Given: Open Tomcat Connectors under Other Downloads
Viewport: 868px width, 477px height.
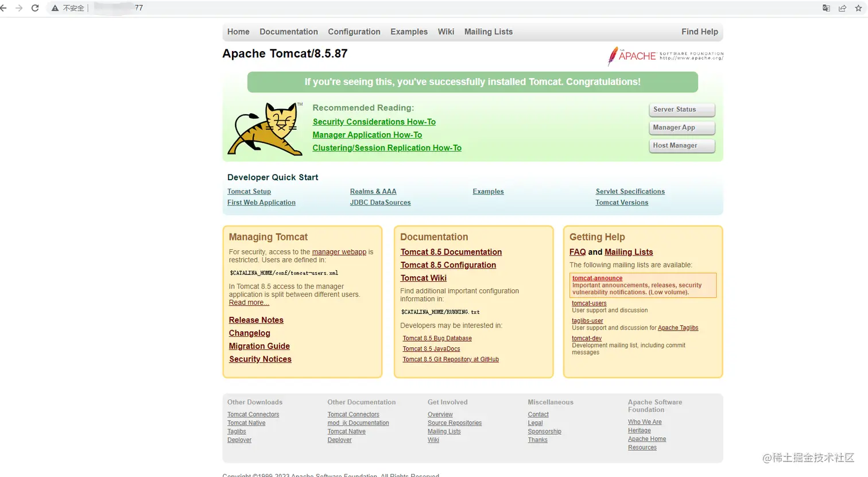Looking at the screenshot, I should 253,414.
